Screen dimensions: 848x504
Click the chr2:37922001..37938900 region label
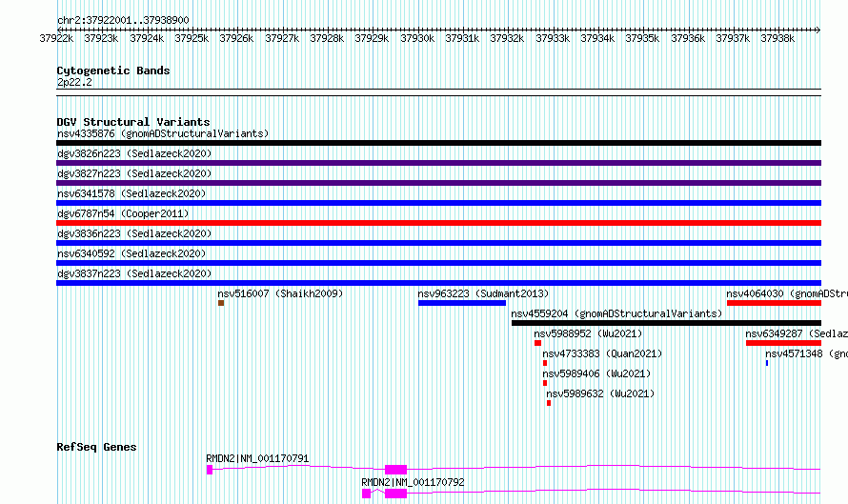[x=123, y=20]
